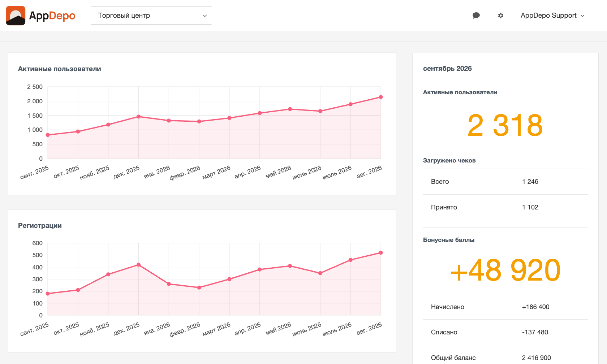Click the 2 500 axis label on users chart
Image resolution: width=607 pixels, height=364 pixels.
point(35,87)
